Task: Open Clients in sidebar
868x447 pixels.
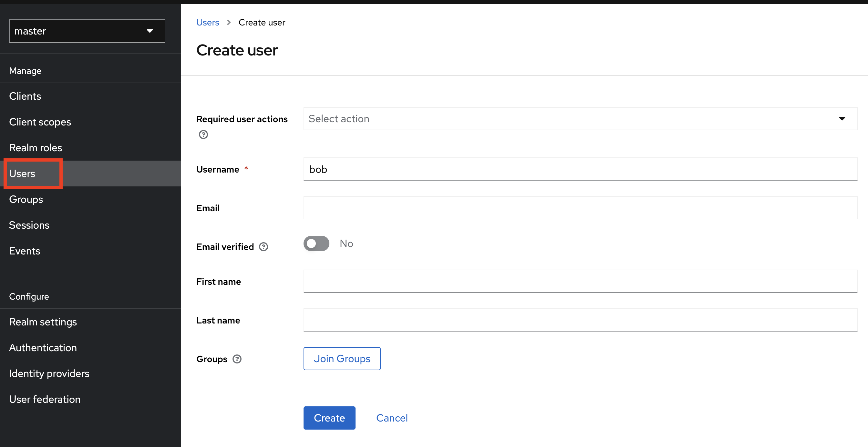Action: pos(25,96)
